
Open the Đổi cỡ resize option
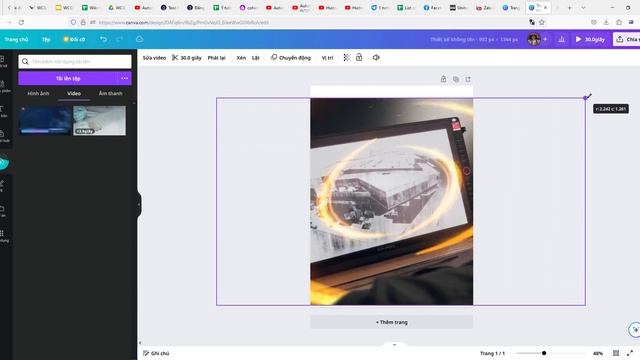[74, 39]
